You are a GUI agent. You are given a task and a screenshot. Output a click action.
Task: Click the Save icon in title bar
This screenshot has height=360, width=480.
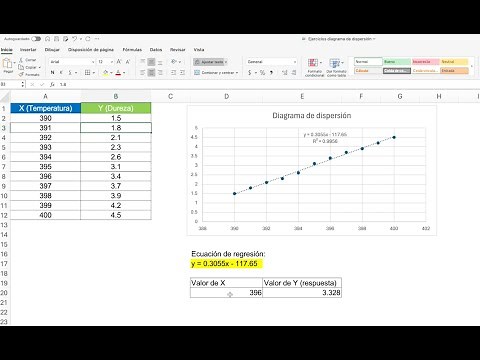click(57, 39)
